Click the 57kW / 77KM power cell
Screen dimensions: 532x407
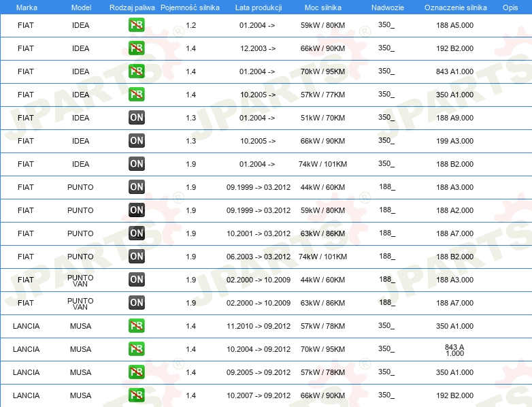click(x=322, y=95)
